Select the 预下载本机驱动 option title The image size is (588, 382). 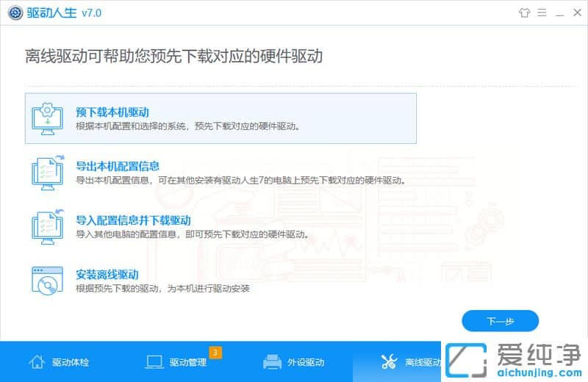(112, 112)
